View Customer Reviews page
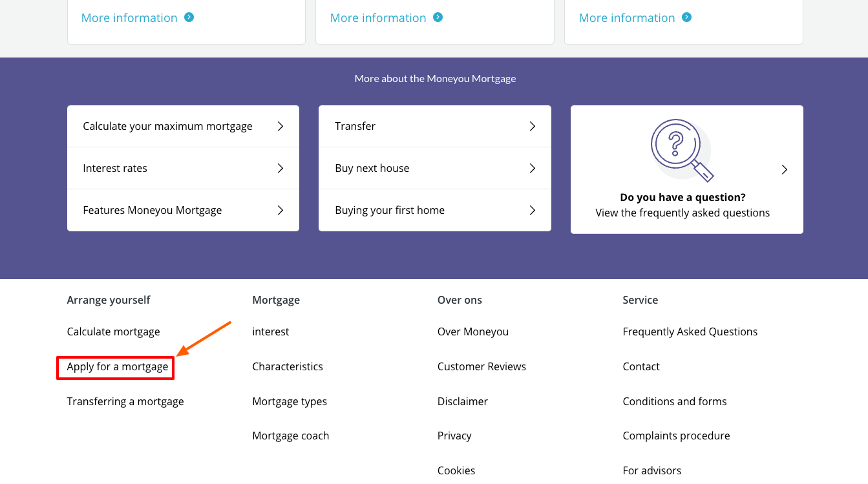 pyautogui.click(x=482, y=367)
